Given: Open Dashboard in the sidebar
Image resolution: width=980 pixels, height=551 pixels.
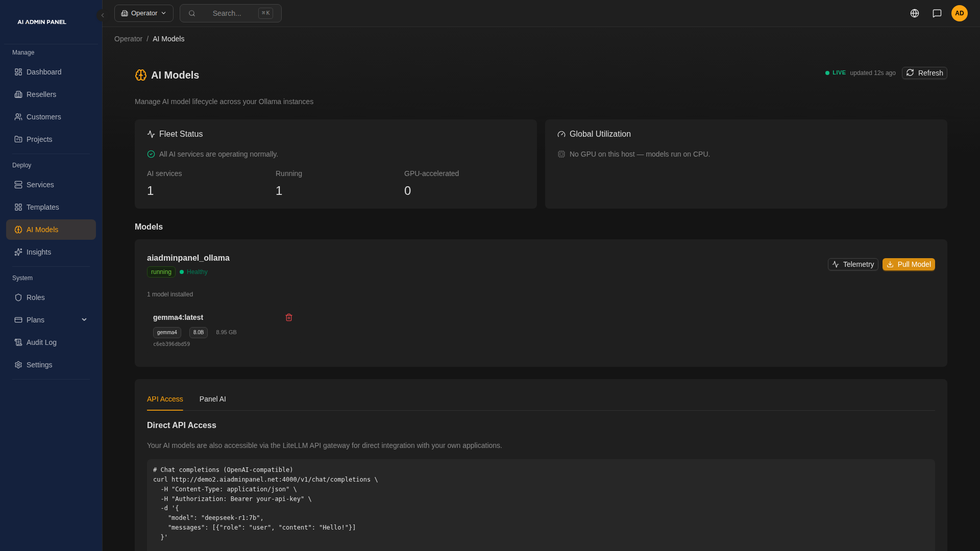Looking at the screenshot, I should tap(51, 72).
